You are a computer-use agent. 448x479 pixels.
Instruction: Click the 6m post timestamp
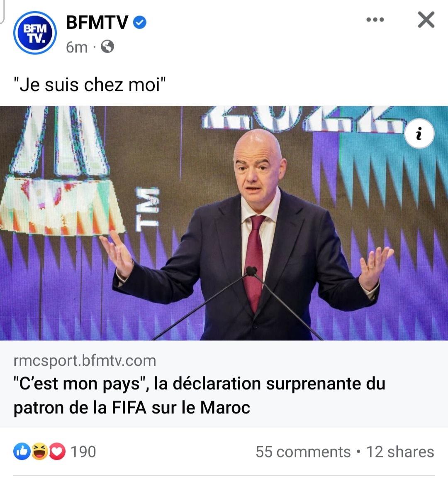point(77,47)
